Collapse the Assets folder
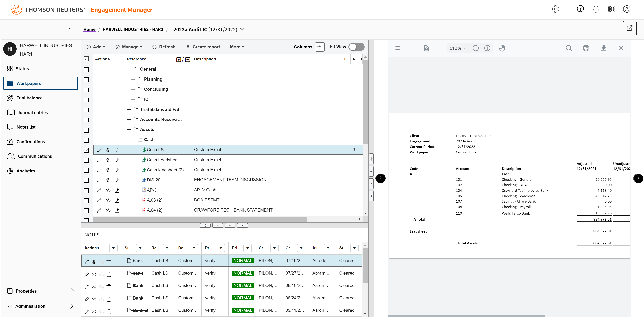This screenshot has width=644, height=317. tap(129, 129)
